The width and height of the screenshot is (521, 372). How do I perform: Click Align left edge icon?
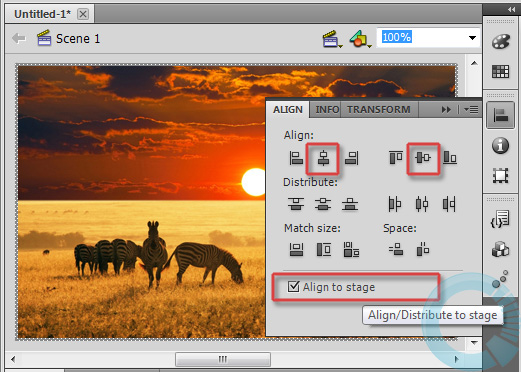point(296,158)
